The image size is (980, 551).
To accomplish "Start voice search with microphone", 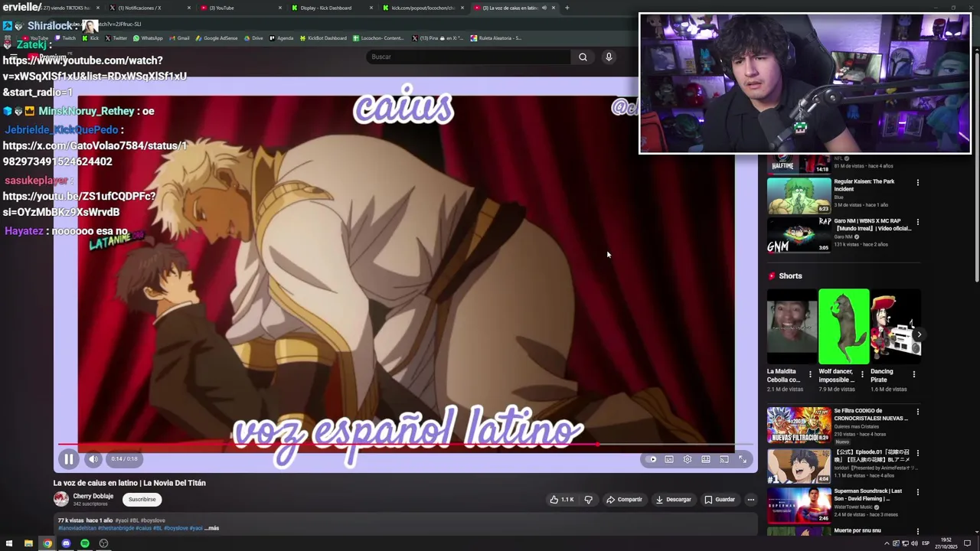I will point(609,57).
